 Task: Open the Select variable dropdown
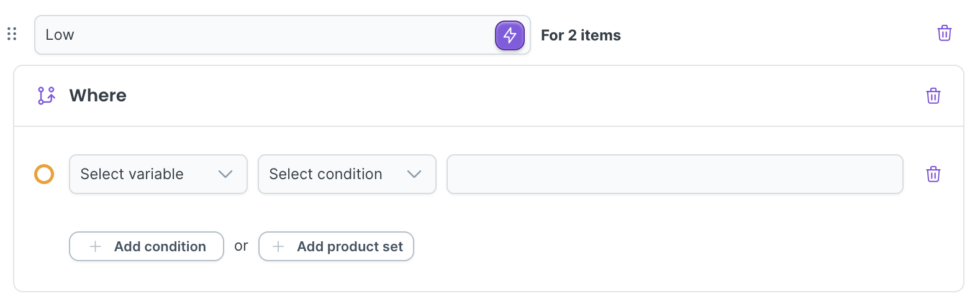coord(158,174)
